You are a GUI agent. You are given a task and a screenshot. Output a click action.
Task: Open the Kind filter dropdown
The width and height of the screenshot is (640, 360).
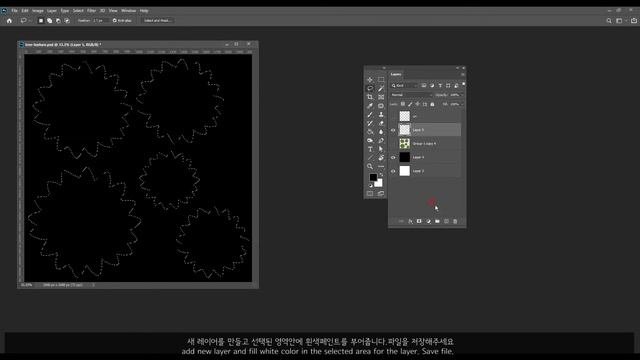tap(405, 86)
